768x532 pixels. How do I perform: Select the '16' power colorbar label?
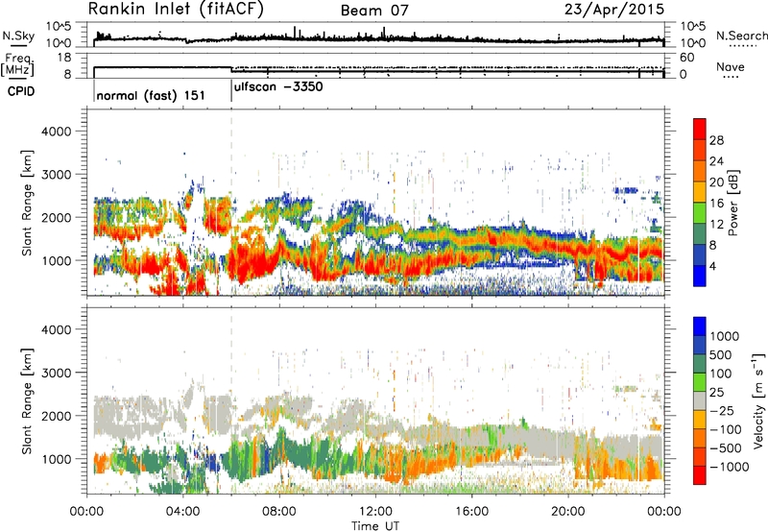click(x=716, y=204)
